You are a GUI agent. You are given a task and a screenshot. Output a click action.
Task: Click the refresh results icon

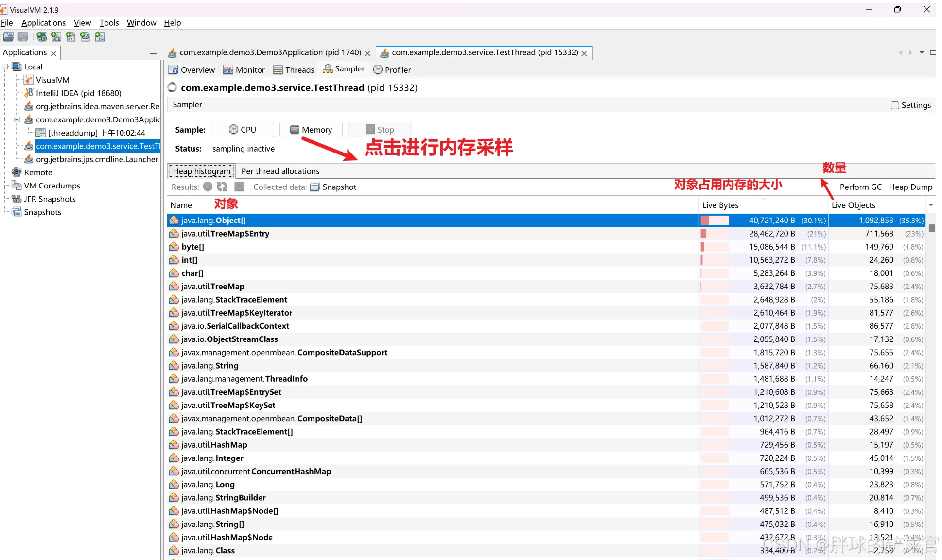click(x=222, y=187)
